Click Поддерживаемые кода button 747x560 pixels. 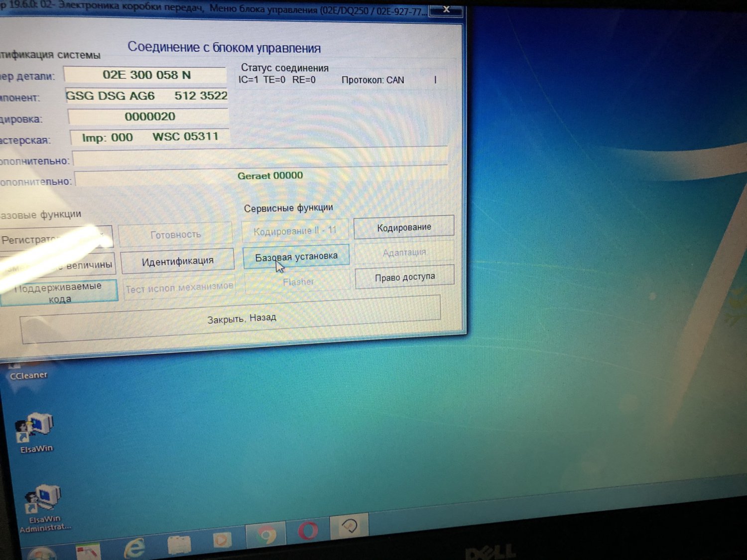pyautogui.click(x=59, y=292)
